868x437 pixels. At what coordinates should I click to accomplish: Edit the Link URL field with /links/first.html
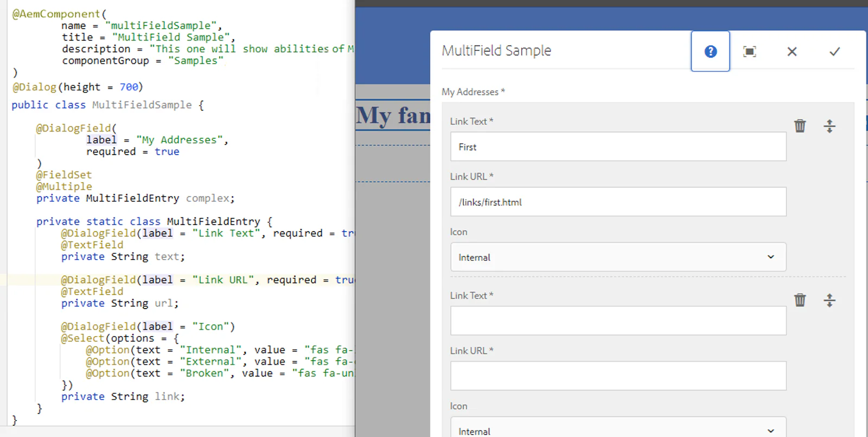(618, 202)
